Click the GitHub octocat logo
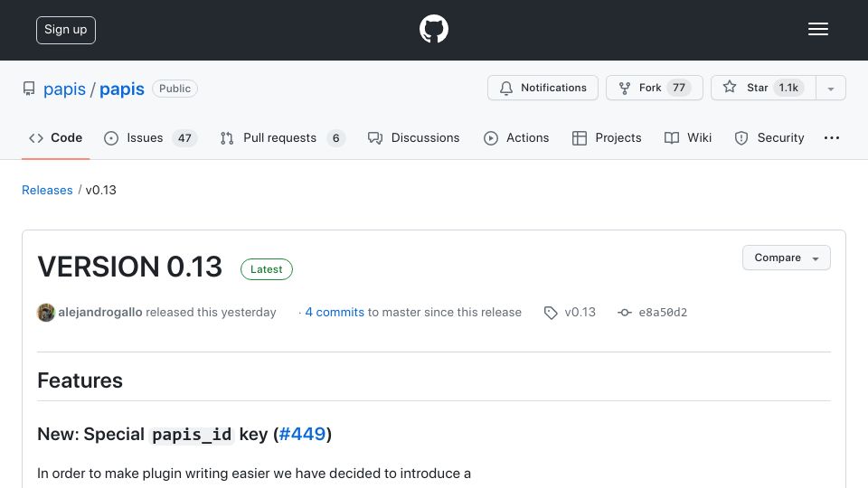 [433, 29]
